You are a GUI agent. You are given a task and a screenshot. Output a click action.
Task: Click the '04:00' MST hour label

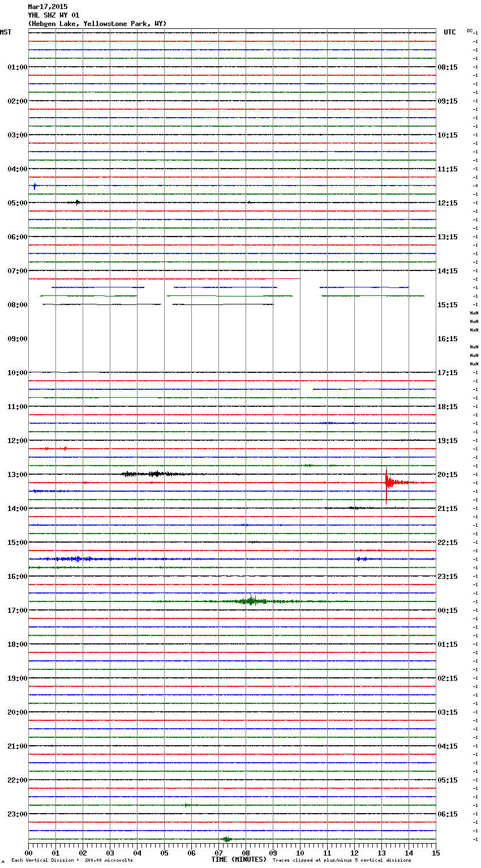(x=17, y=169)
